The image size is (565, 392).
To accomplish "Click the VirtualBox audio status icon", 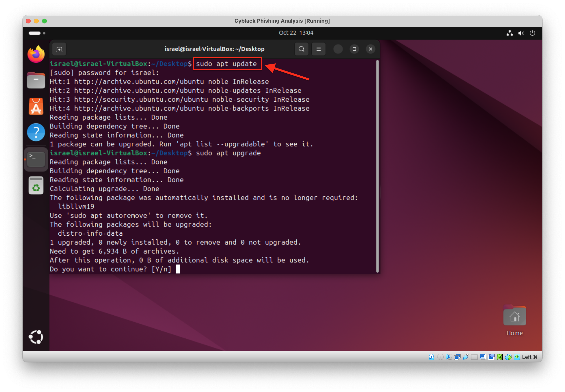I will pos(449,357).
